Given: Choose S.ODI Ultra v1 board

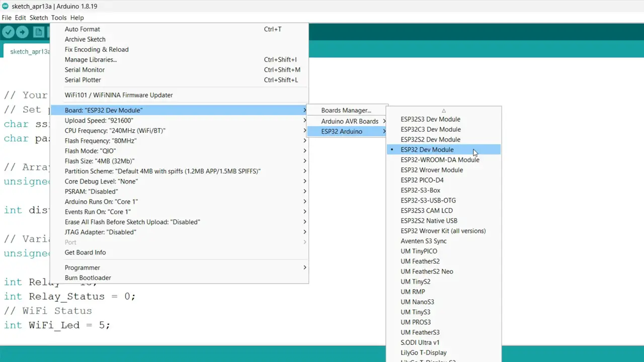Looking at the screenshot, I should point(443,342).
